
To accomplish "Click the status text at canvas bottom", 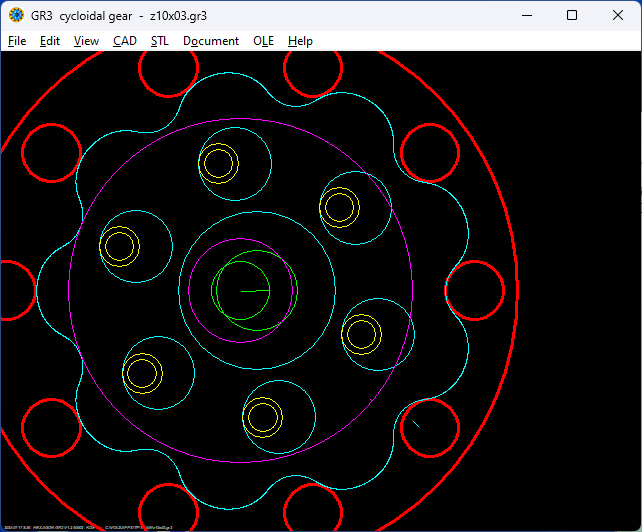I will point(90,526).
